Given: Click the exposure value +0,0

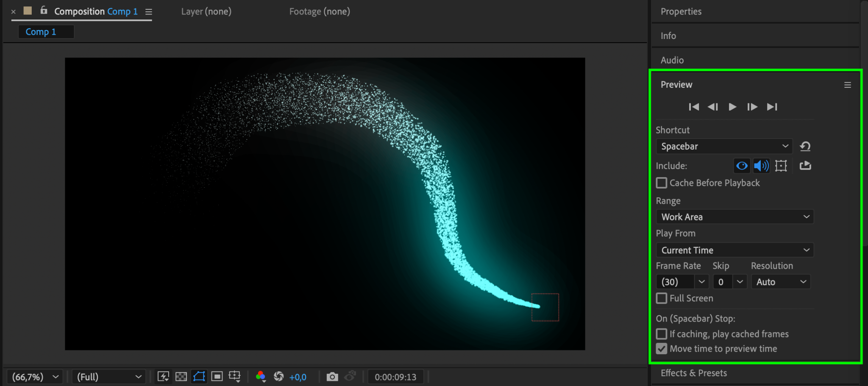Looking at the screenshot, I should [298, 377].
